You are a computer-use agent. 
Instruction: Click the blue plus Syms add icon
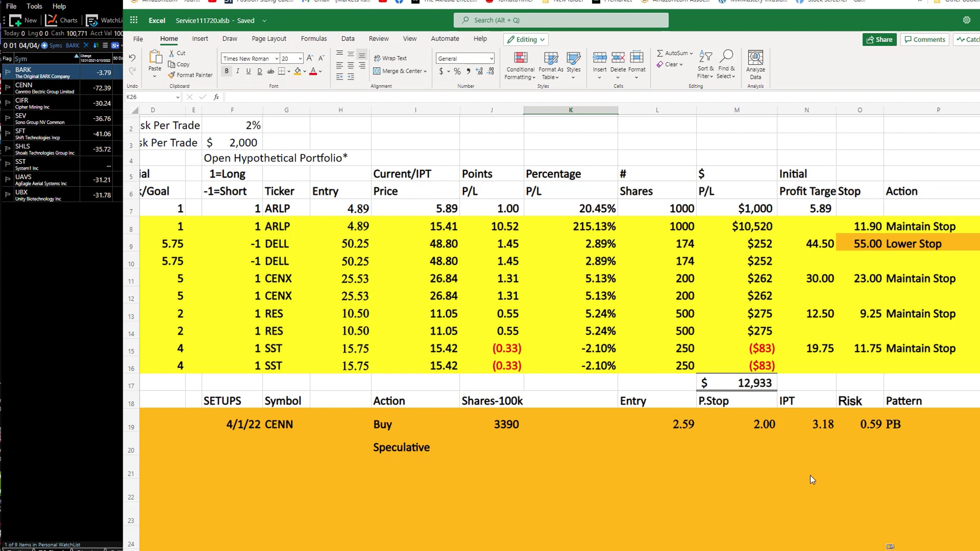coord(45,45)
